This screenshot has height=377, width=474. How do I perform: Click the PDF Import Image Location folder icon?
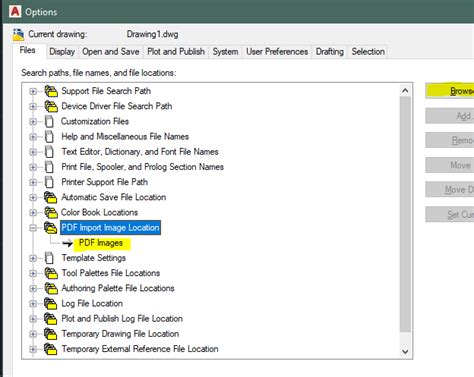pos(51,228)
